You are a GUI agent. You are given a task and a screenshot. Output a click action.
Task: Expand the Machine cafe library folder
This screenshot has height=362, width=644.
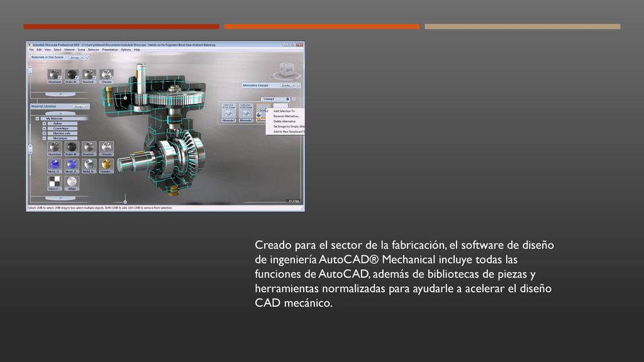coord(45,133)
